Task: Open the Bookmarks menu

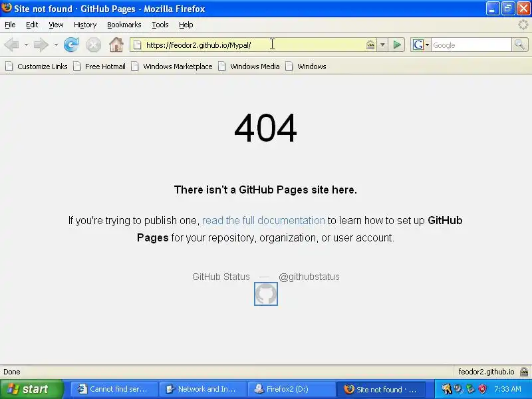Action: tap(124, 25)
